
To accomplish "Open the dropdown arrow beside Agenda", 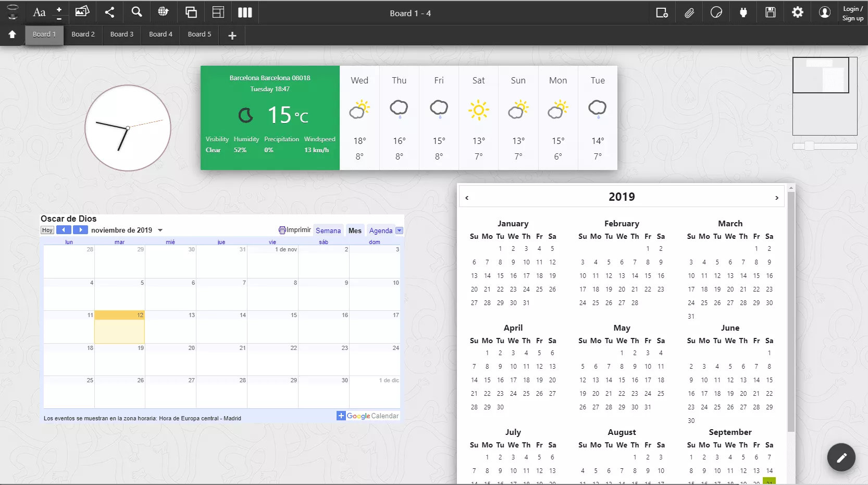I will click(x=399, y=231).
